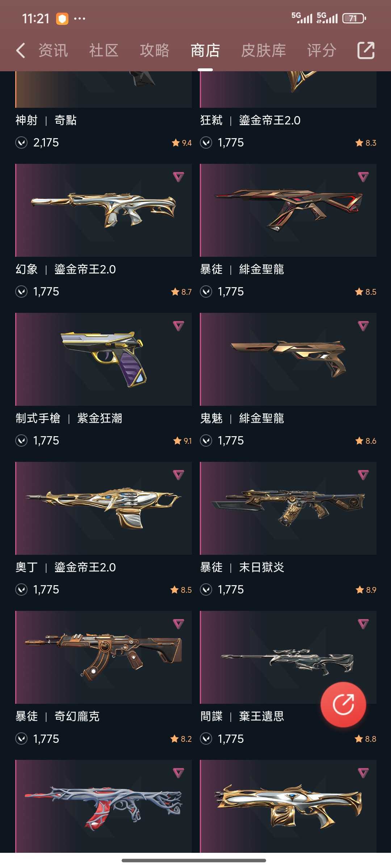Switch to the 资讯 tab
391x868 pixels.
(53, 50)
